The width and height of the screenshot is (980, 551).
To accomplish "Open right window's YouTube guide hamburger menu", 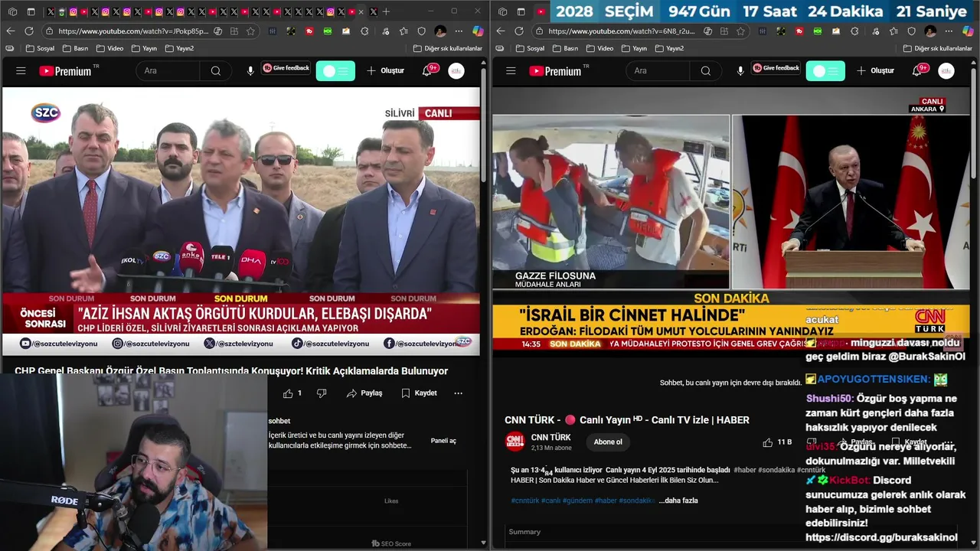I will click(511, 71).
